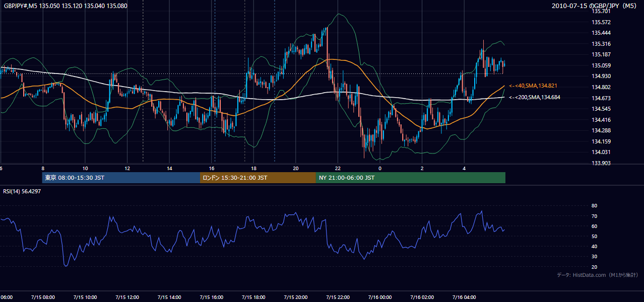
Task: Click the 2010-07-15 GBP/JPY (M5) chart title
Action: point(595,6)
